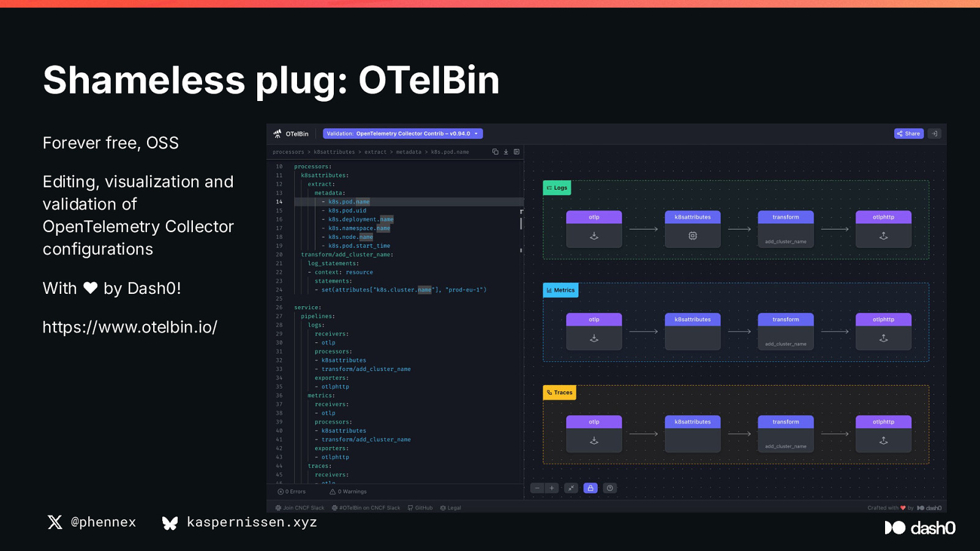This screenshot has width=980, height=551.
Task: Click the X logo beside @phennex
Action: 55,522
